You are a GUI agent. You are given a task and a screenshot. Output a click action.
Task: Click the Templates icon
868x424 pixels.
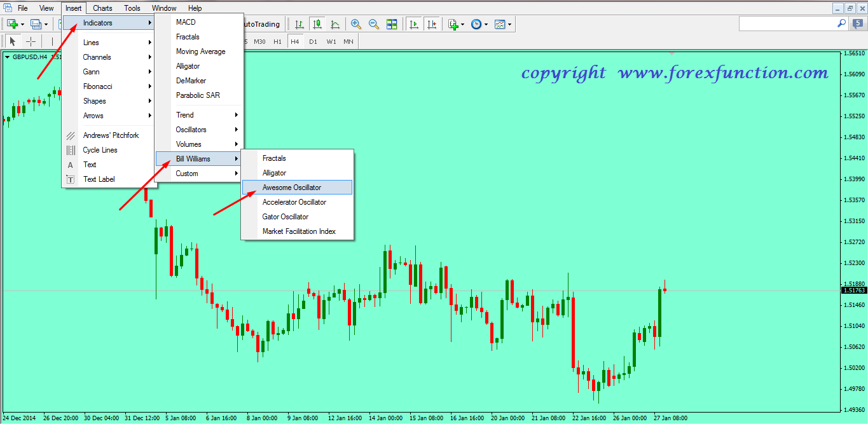pos(500,24)
